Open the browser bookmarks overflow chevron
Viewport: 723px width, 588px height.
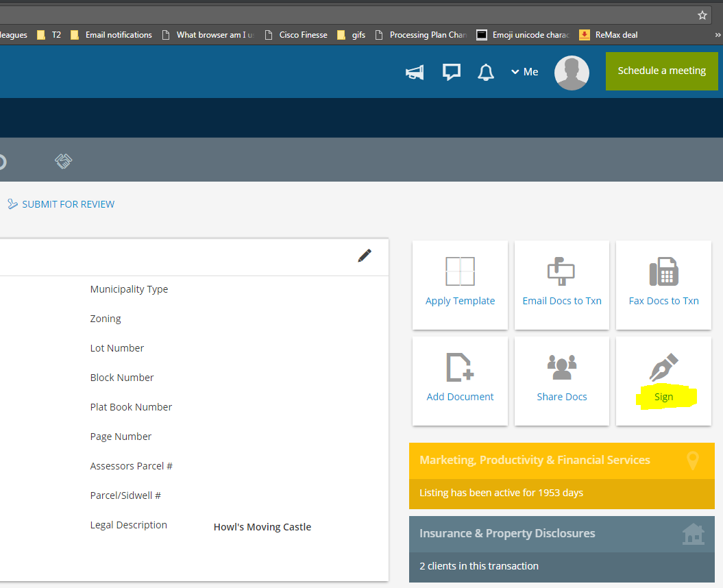click(716, 34)
